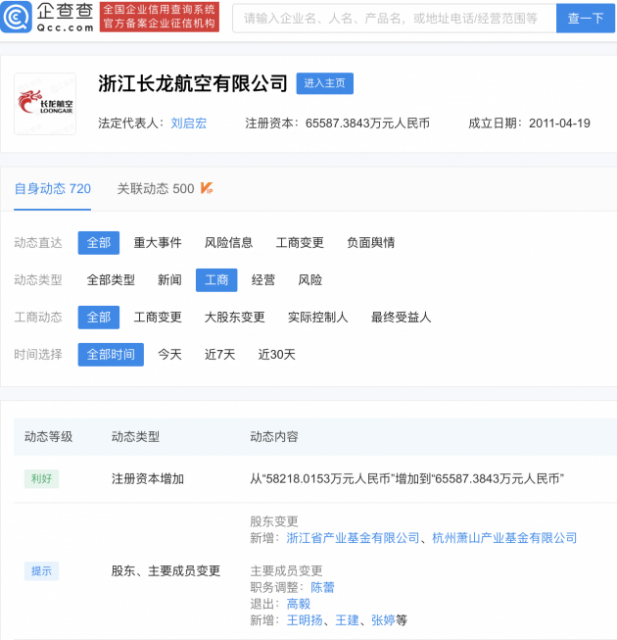This screenshot has width=617, height=640.
Task: Click the red 全国企业信用查询系统 banner
Action: (x=160, y=17)
